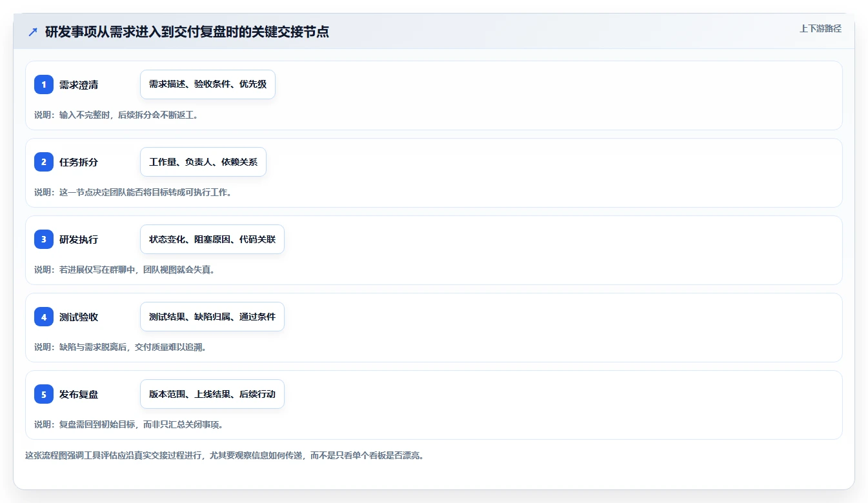The image size is (868, 503).
Task: Click the 需求描述、验收条件、优先级 chip
Action: click(208, 84)
